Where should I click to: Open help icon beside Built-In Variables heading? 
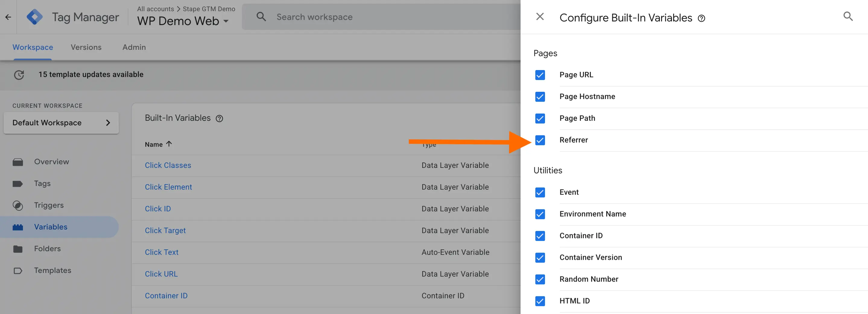[x=219, y=119]
